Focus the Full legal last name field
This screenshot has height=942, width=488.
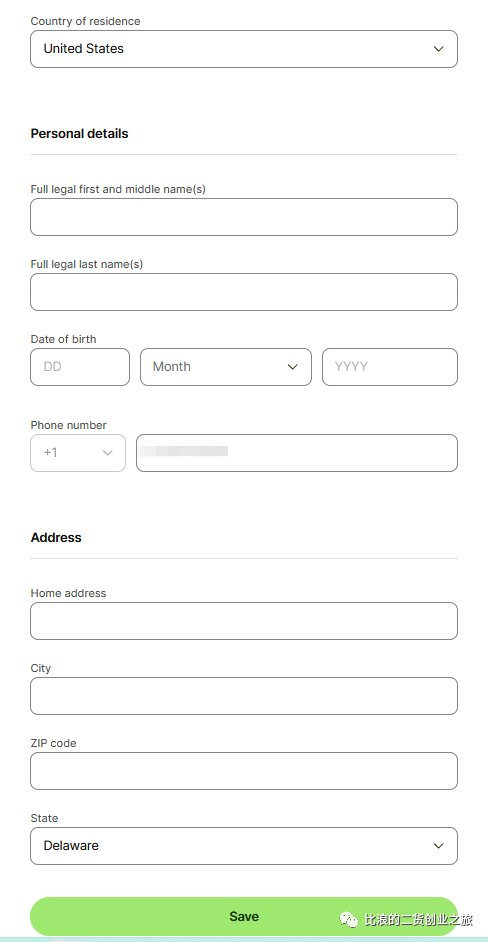[x=243, y=292]
